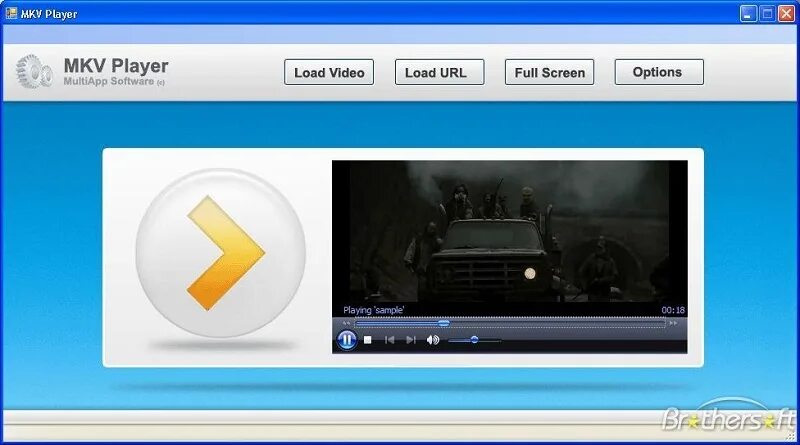
Task: Click the MKV Player title bar app icon
Action: (x=11, y=13)
